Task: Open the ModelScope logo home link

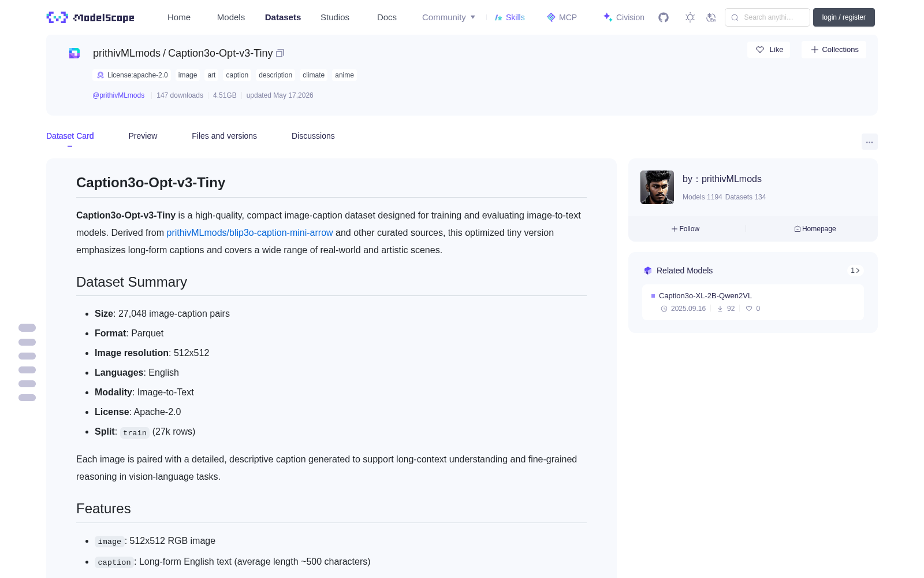Action: [91, 17]
